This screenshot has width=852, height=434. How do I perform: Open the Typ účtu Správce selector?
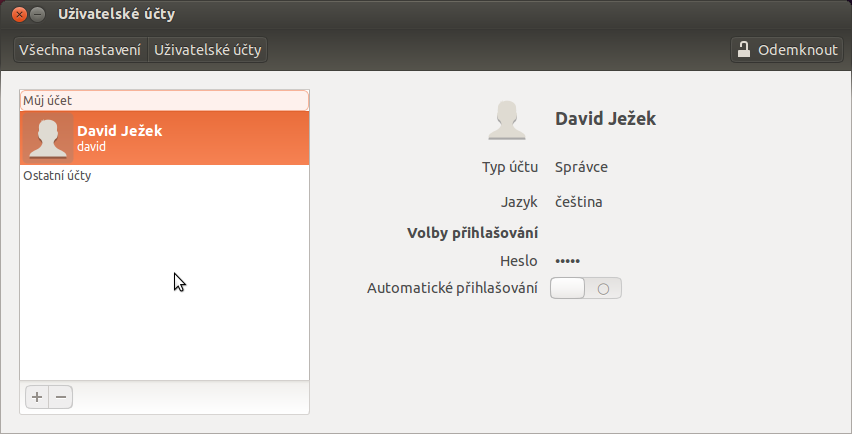[x=581, y=167]
